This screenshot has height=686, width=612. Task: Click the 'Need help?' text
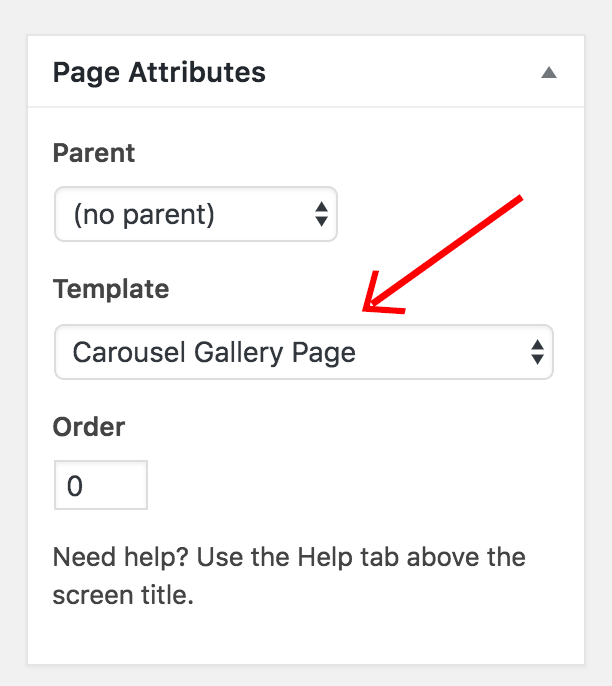120,557
